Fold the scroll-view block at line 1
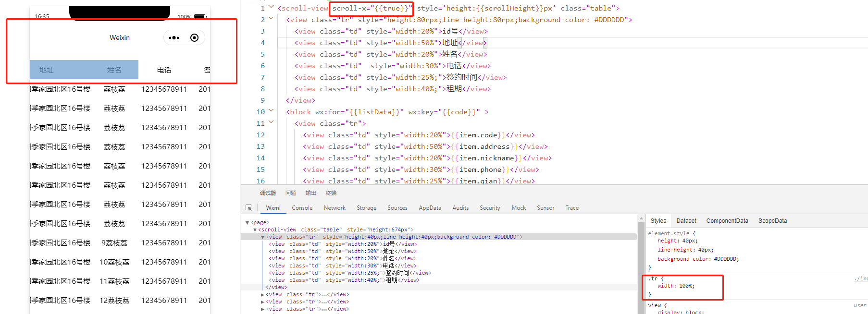868x314 pixels. 271,7
